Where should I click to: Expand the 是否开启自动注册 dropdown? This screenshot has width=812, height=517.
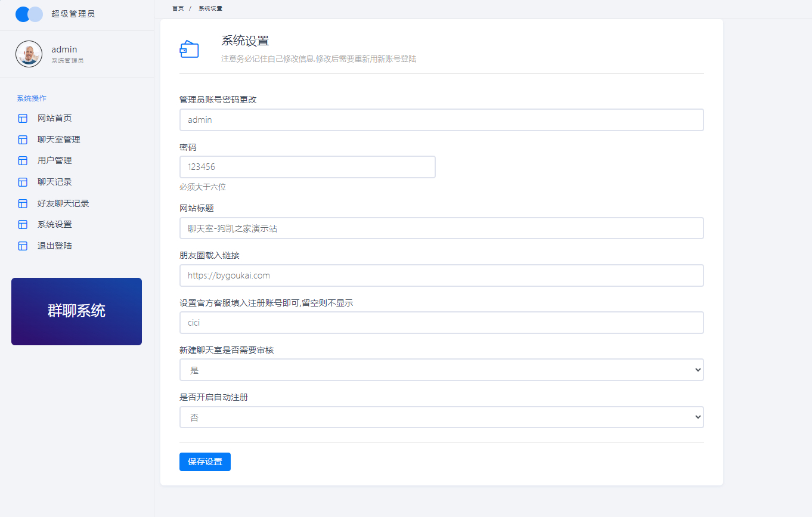(x=441, y=417)
